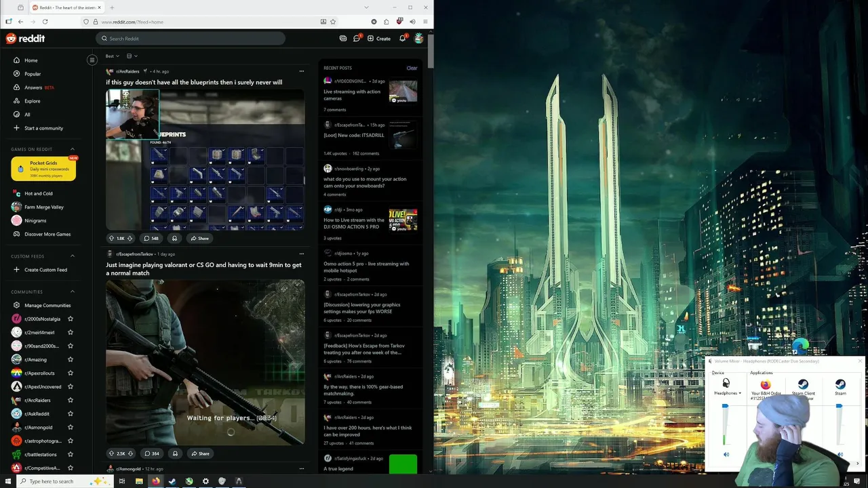Favorite r/ArcRaiders with its star

[x=71, y=400]
